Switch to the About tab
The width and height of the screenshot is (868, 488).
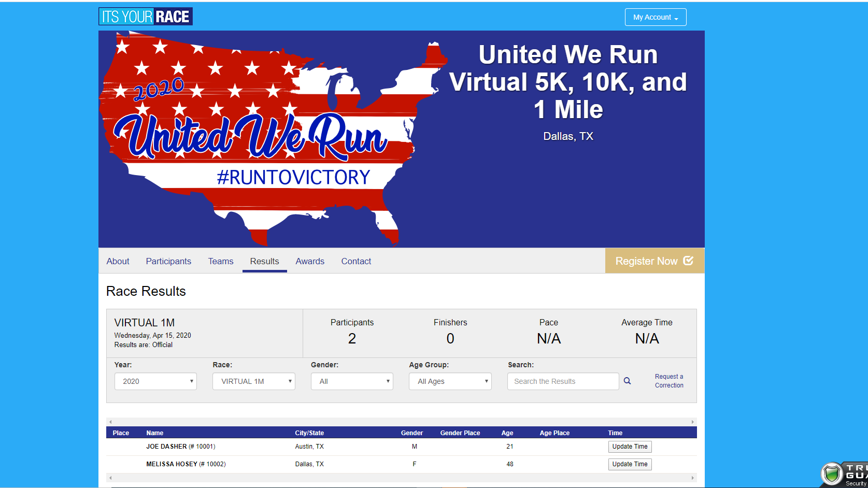pyautogui.click(x=118, y=261)
